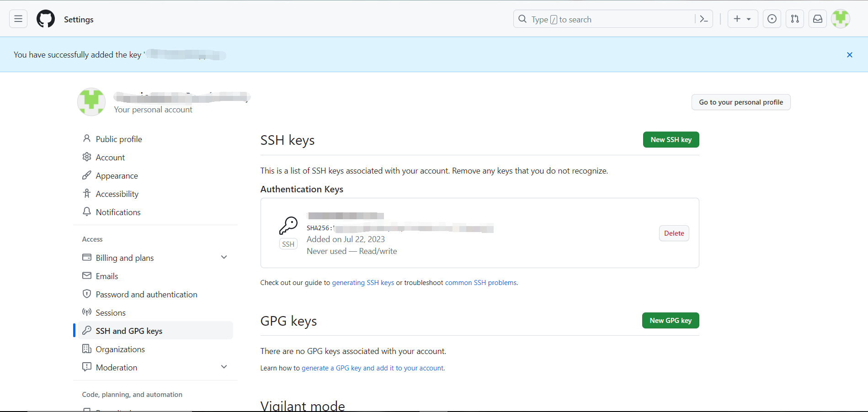Expand the Billing and plans section
This screenshot has height=412, width=868.
(224, 258)
